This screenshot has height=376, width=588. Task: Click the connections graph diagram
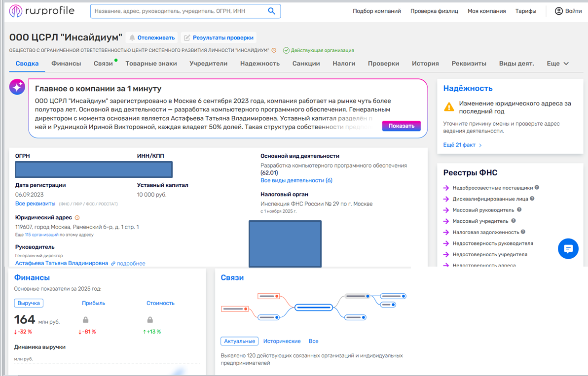[x=314, y=307]
